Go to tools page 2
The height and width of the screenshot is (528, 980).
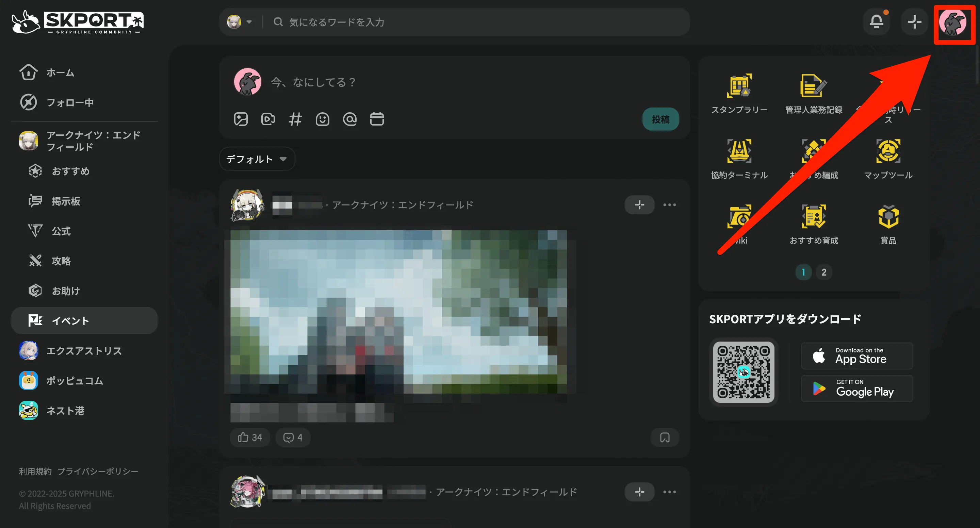pyautogui.click(x=824, y=272)
